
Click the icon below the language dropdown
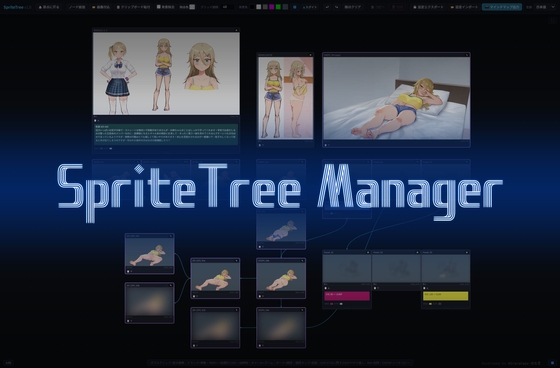click(x=552, y=21)
